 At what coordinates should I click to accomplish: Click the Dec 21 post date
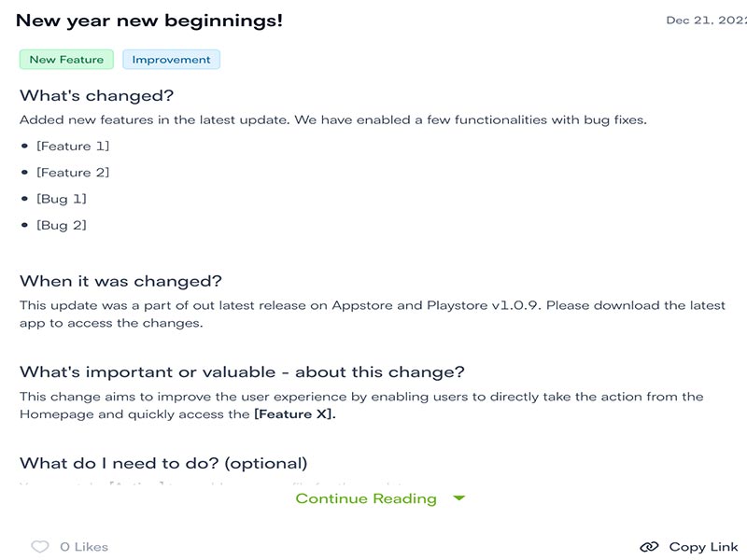[x=705, y=21]
